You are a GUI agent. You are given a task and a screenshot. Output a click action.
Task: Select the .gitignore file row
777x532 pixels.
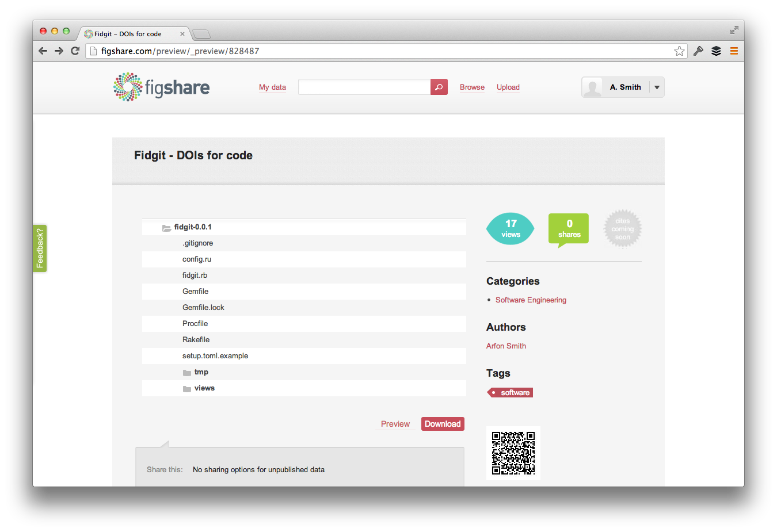304,243
